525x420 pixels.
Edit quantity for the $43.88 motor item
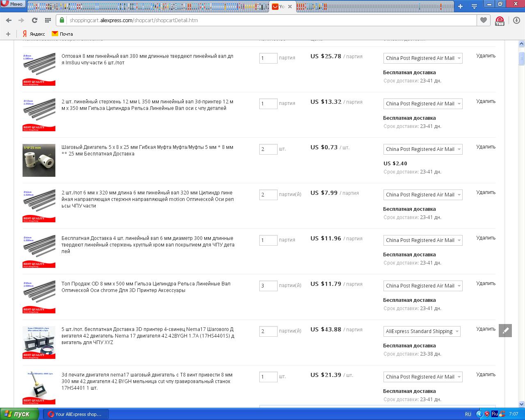(x=268, y=331)
